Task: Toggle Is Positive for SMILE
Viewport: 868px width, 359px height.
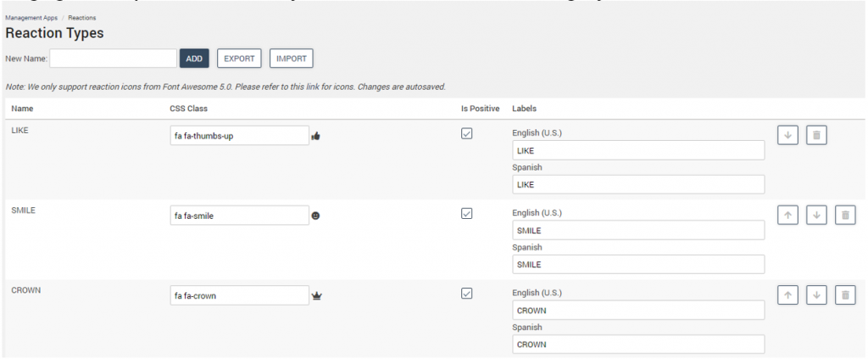Action: [466, 214]
